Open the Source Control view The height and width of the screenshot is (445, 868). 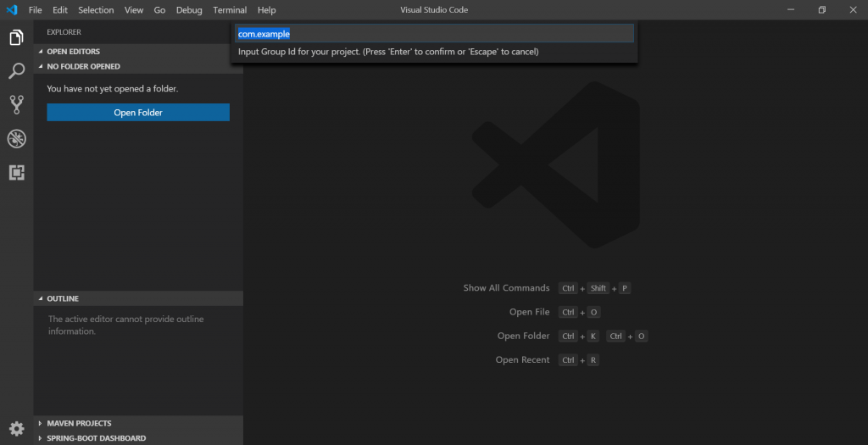tap(17, 104)
